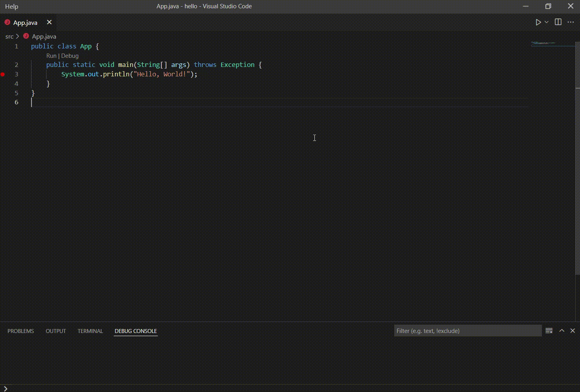Toggle the breakpoint on line 3

pos(3,74)
